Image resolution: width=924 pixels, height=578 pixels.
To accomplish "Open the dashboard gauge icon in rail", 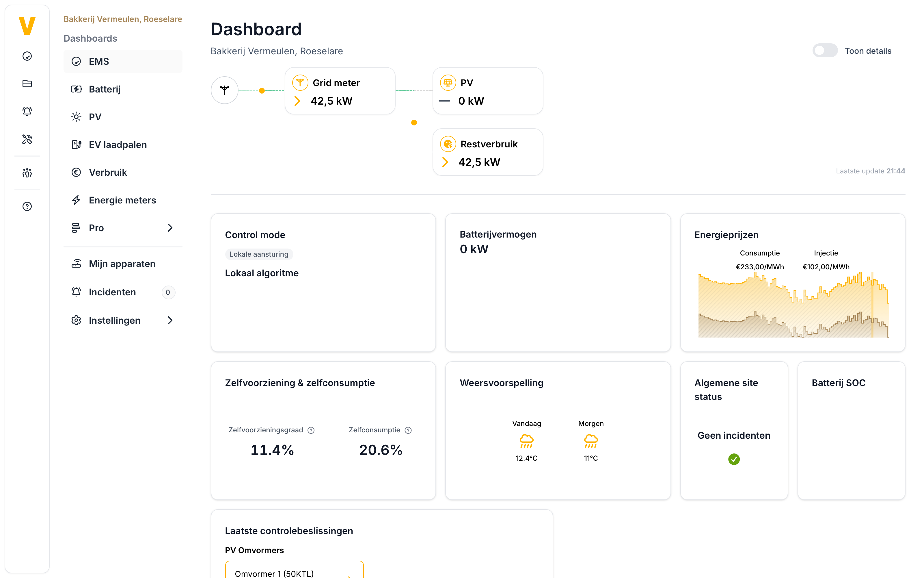I will click(27, 56).
